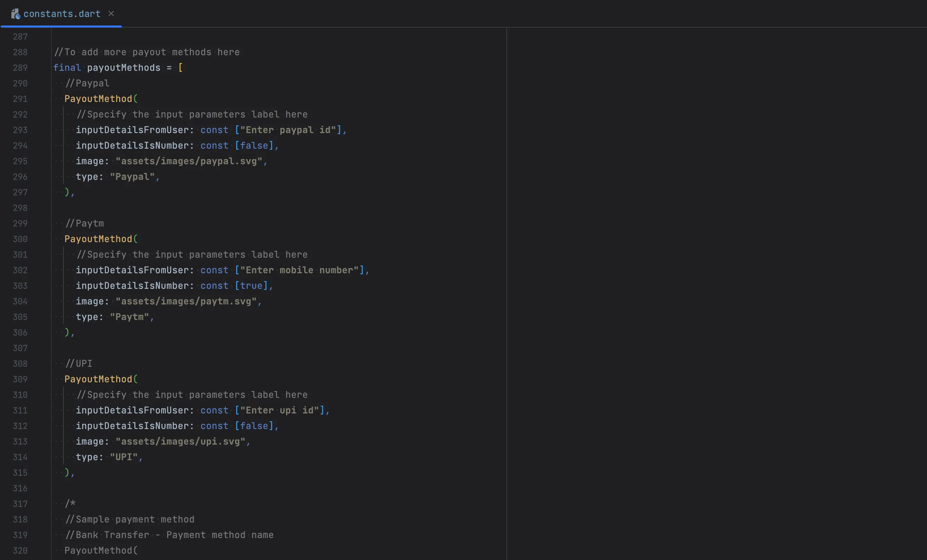Click the Specify input parameters comment on line 301
This screenshot has width=927, height=560.
coord(192,255)
